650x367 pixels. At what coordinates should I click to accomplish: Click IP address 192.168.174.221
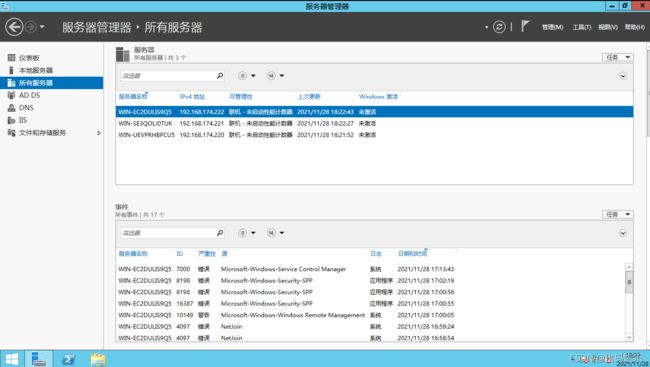tap(202, 123)
